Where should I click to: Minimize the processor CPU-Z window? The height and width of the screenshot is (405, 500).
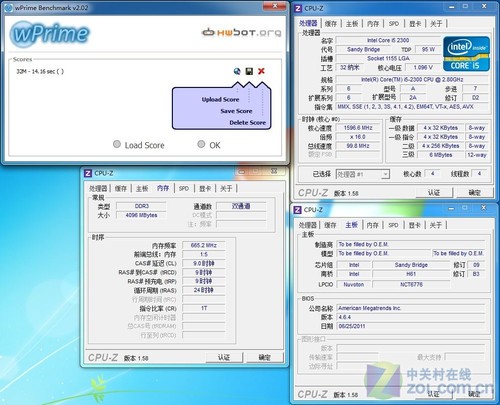[452, 6]
